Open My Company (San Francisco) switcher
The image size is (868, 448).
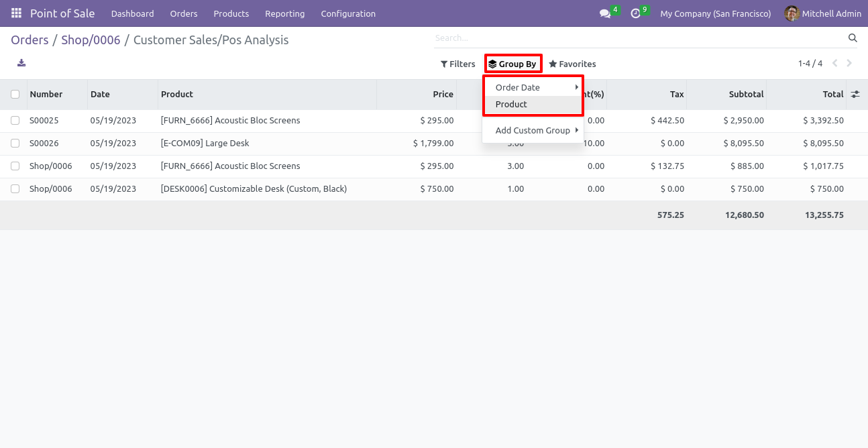tap(716, 13)
